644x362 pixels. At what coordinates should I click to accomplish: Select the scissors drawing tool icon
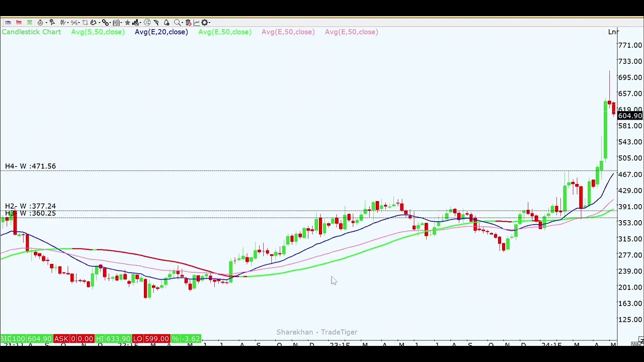pyautogui.click(x=74, y=22)
